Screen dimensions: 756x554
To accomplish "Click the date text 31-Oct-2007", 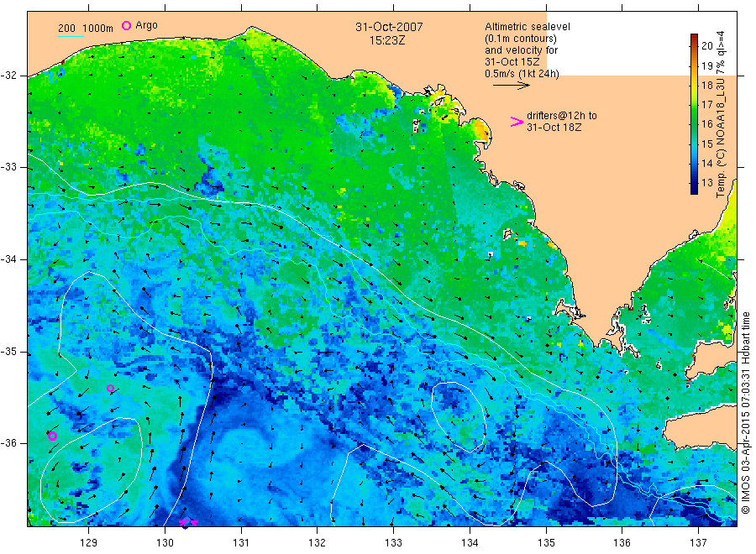I will click(x=389, y=27).
